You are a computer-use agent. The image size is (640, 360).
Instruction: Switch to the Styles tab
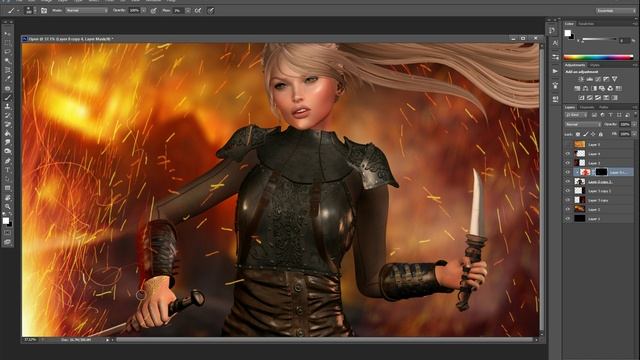point(595,65)
